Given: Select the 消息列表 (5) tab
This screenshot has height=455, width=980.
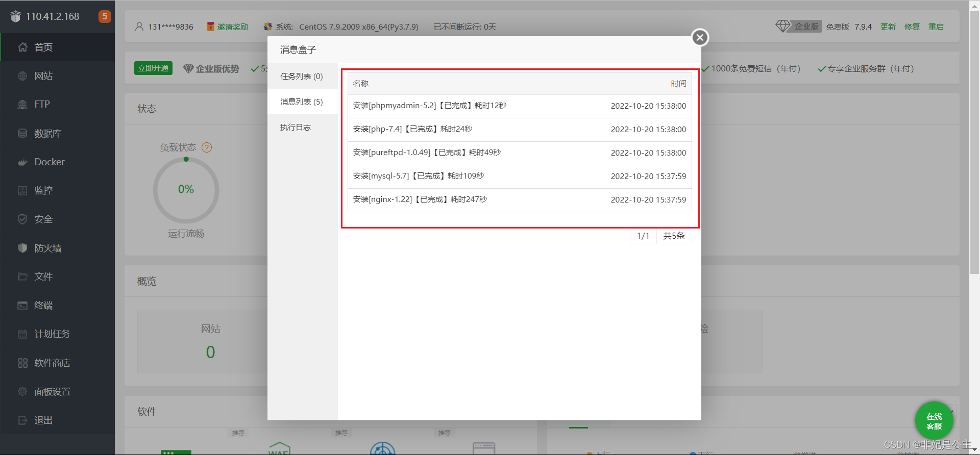Looking at the screenshot, I should (302, 102).
